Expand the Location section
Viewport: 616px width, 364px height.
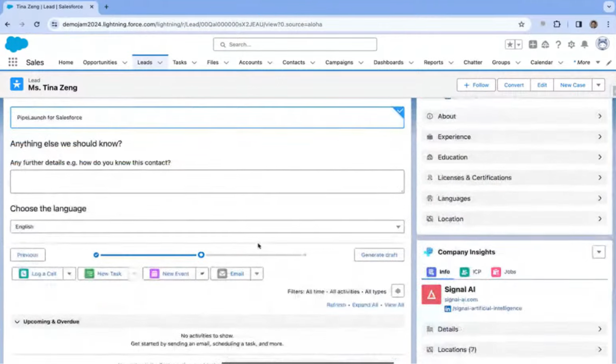tap(514, 219)
